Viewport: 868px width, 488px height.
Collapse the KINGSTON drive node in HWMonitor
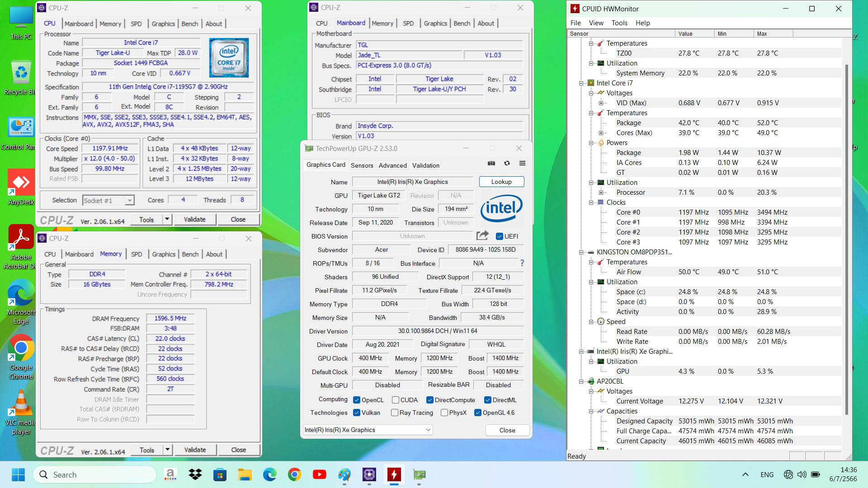coord(581,252)
